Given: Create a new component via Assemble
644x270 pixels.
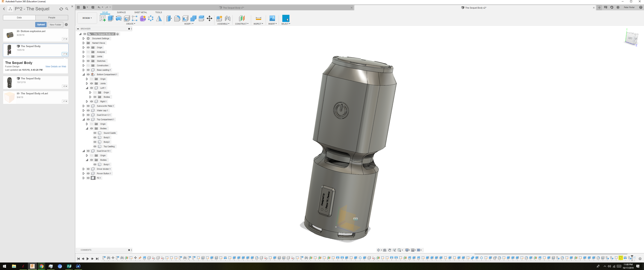Looking at the screenshot, I should click(x=219, y=18).
